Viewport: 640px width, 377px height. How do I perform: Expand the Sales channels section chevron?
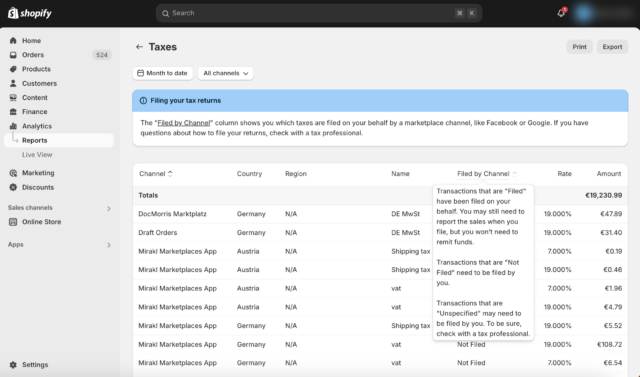click(109, 208)
